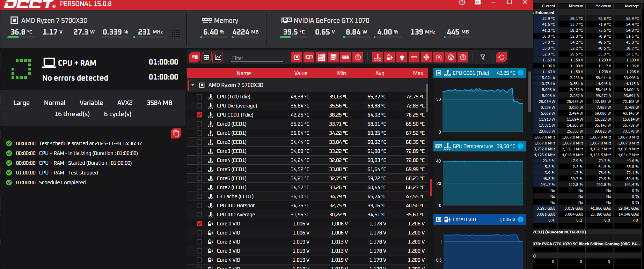The height and width of the screenshot is (269, 644).
Task: Tick the L3 Cache (CCD1) checkbox
Action: 199,196
